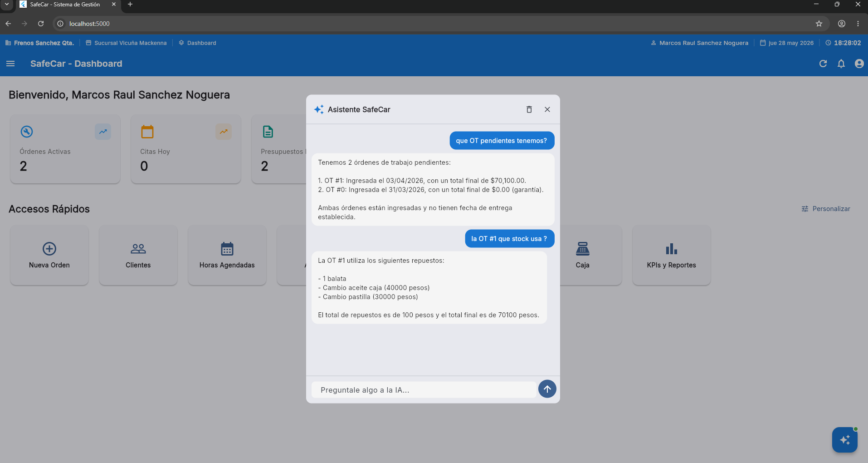868x463 pixels.
Task: Click the Frenos Sanchez Qta. company label
Action: click(40, 43)
